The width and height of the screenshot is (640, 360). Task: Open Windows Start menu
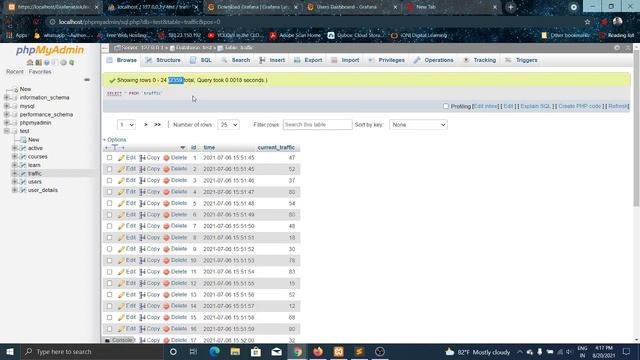click(x=10, y=351)
